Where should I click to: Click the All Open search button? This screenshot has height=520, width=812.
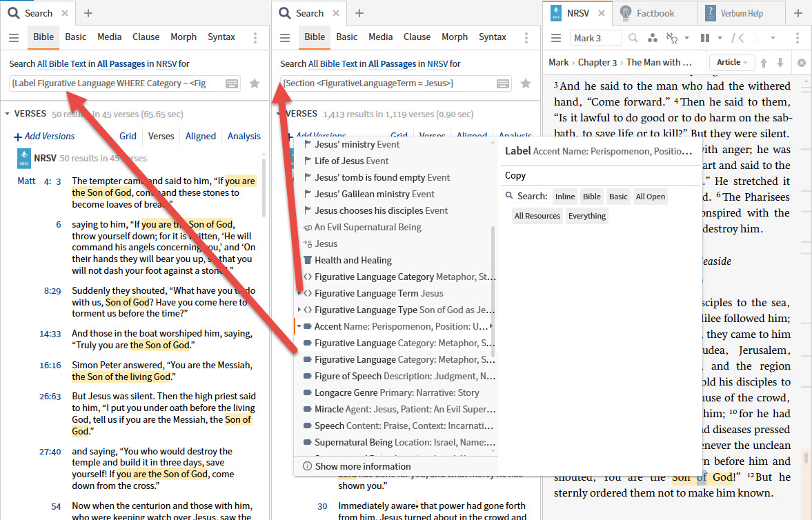[651, 197]
